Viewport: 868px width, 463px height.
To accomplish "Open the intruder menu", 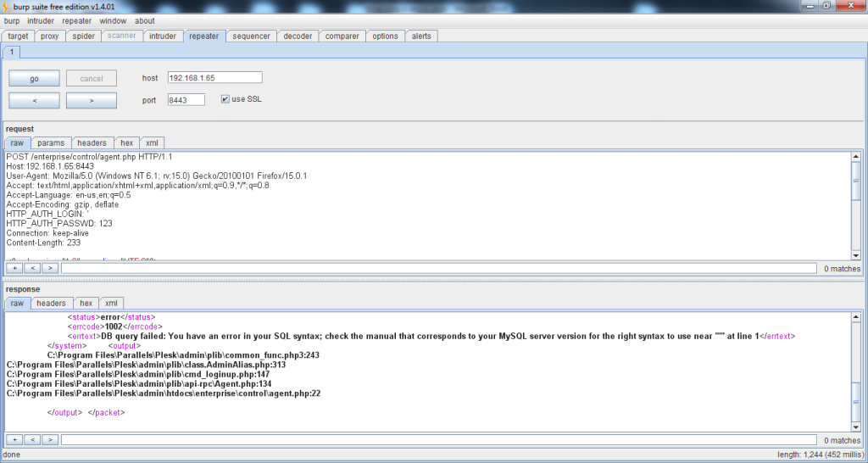I will coord(41,21).
